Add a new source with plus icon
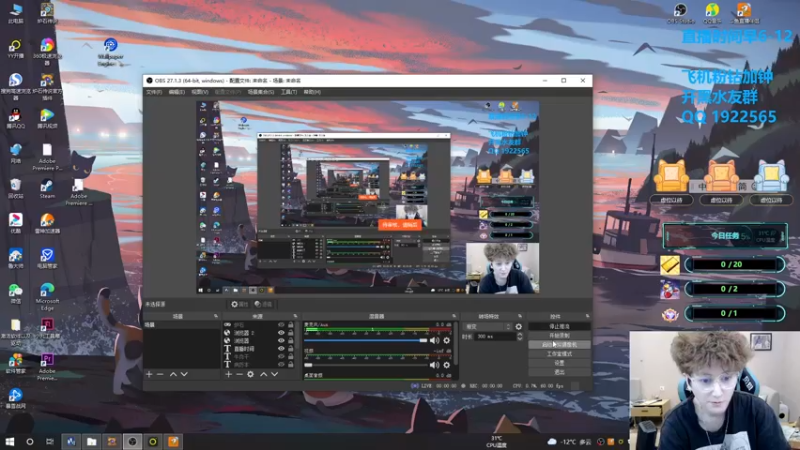 coord(229,374)
